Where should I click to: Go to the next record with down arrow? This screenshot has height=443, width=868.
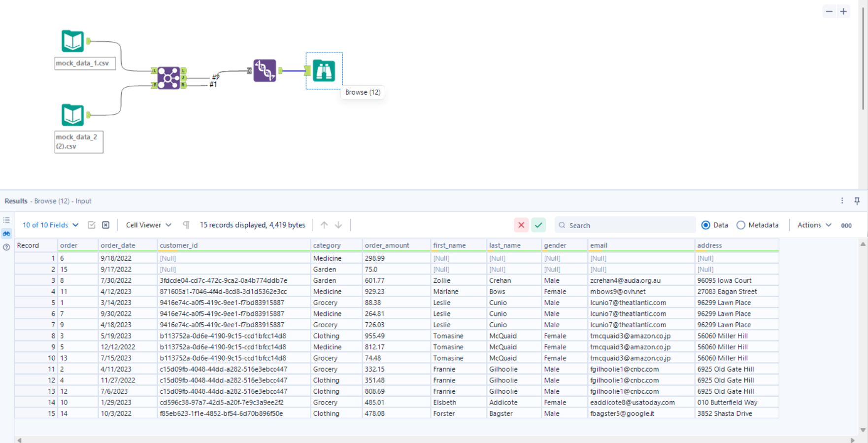pyautogui.click(x=338, y=225)
